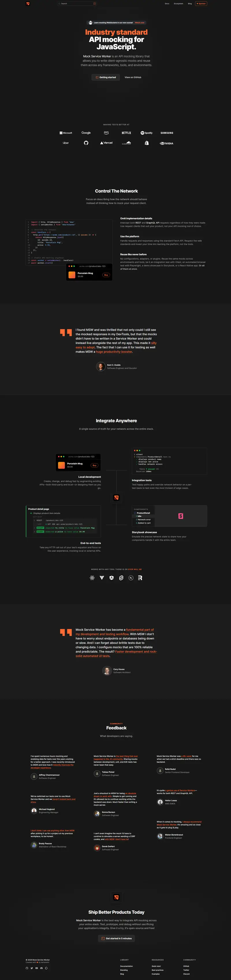231x980 pixels.
Task: Go to the Blog page from header
Action: 190,3
